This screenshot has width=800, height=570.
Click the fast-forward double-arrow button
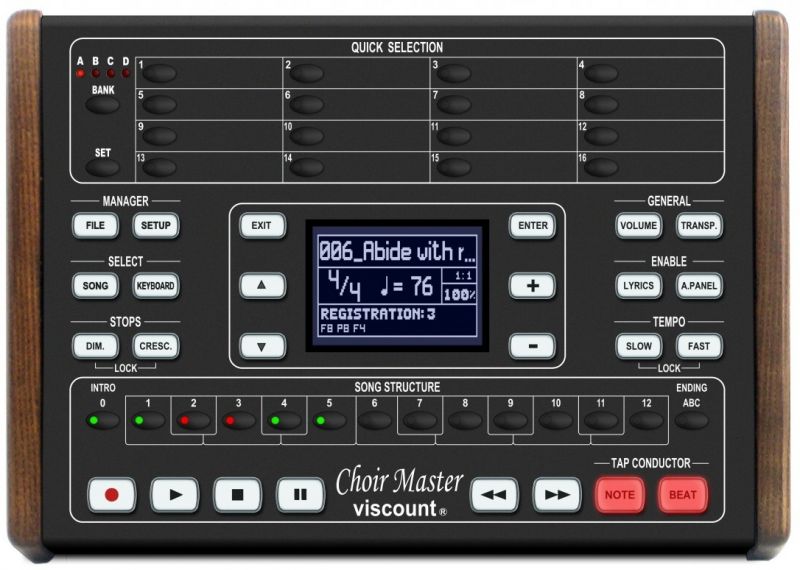[557, 494]
